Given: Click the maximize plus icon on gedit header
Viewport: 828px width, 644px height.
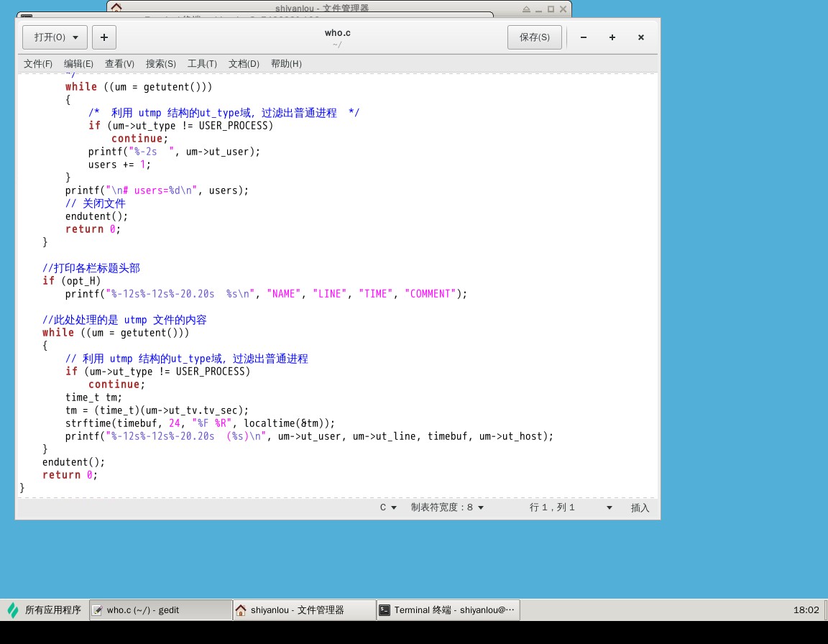Looking at the screenshot, I should coord(612,37).
